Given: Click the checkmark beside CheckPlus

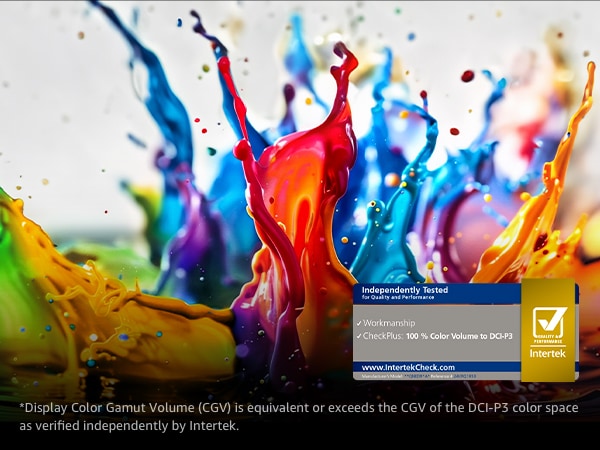Looking at the screenshot, I should 359,336.
